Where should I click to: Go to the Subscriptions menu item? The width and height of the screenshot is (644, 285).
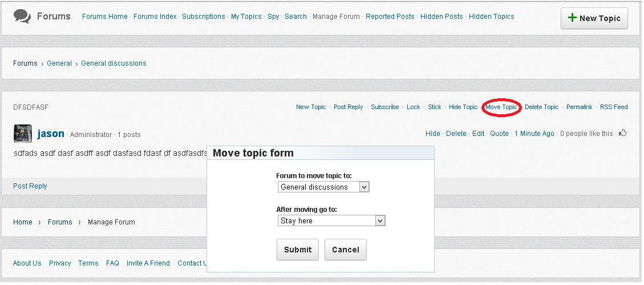pyautogui.click(x=203, y=17)
